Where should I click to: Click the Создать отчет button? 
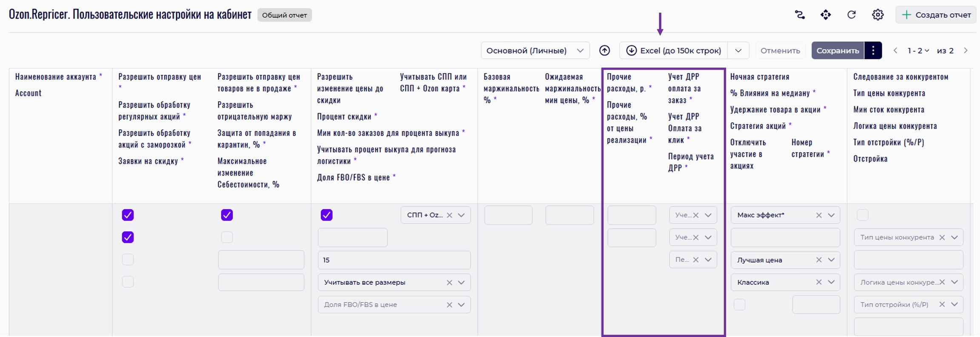click(936, 15)
